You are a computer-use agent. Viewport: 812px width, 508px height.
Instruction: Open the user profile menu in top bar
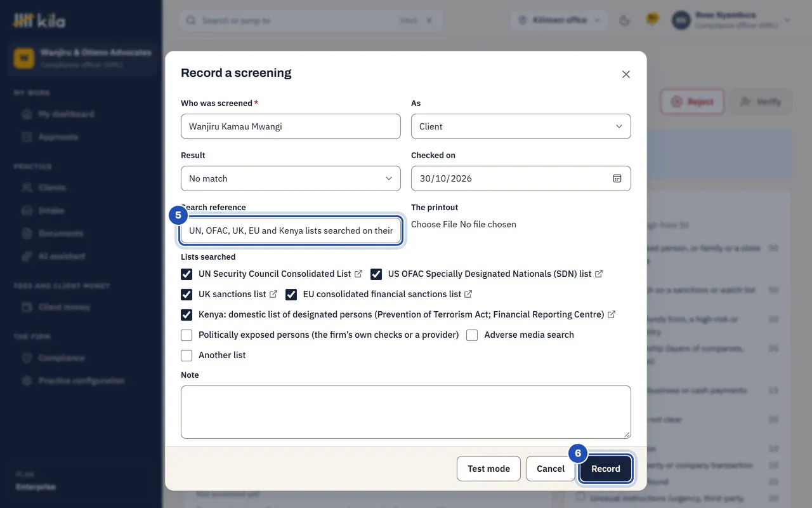731,20
